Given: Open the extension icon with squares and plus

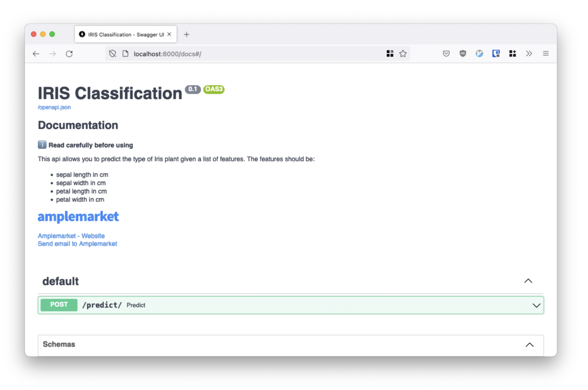Looking at the screenshot, I should click(x=513, y=53).
